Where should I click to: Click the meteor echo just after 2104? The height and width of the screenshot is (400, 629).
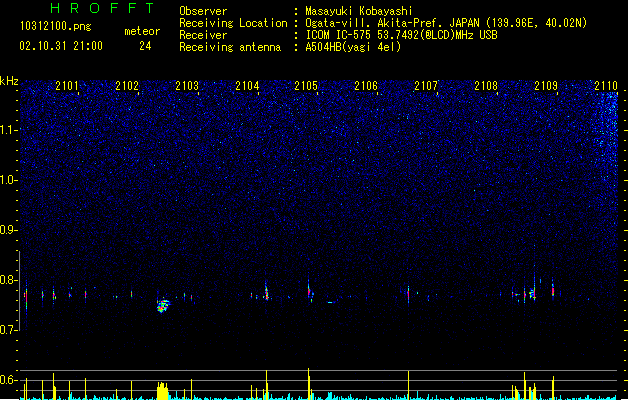click(x=266, y=292)
